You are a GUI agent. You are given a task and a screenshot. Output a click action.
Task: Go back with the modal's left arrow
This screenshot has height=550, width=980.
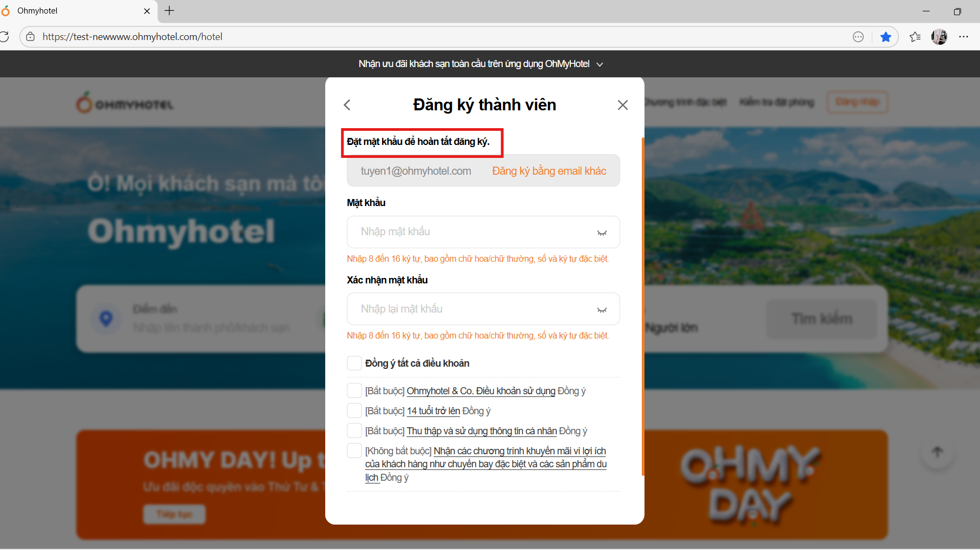point(347,105)
